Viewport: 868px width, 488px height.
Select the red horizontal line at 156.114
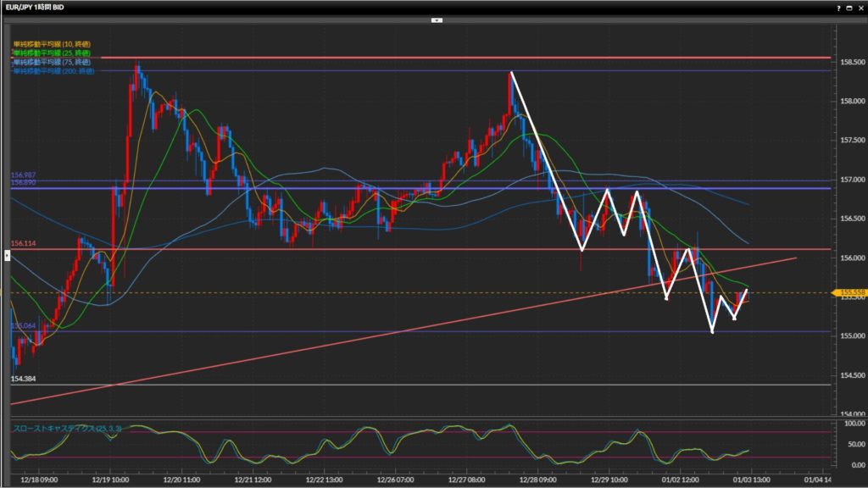[x=424, y=249]
